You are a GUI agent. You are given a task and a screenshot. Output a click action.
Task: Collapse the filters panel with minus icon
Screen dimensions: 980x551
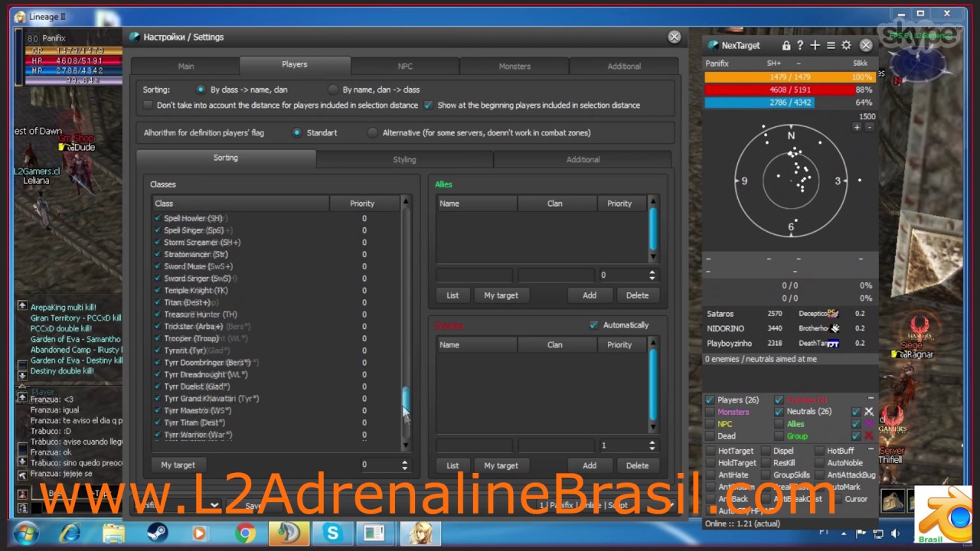[x=871, y=399]
